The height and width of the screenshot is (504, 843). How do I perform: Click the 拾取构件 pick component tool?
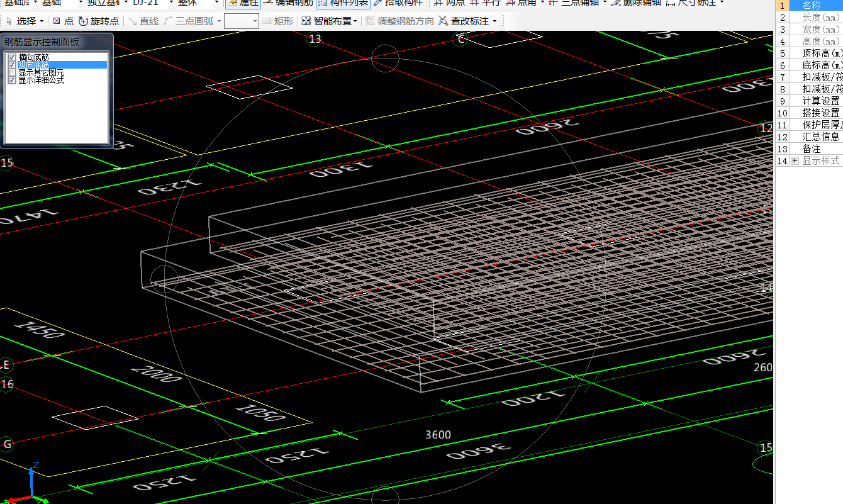click(x=398, y=3)
